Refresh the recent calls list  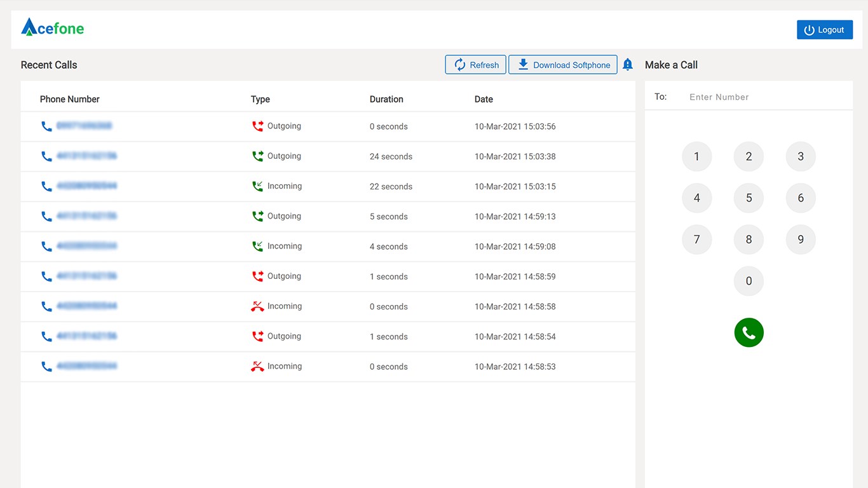click(475, 65)
